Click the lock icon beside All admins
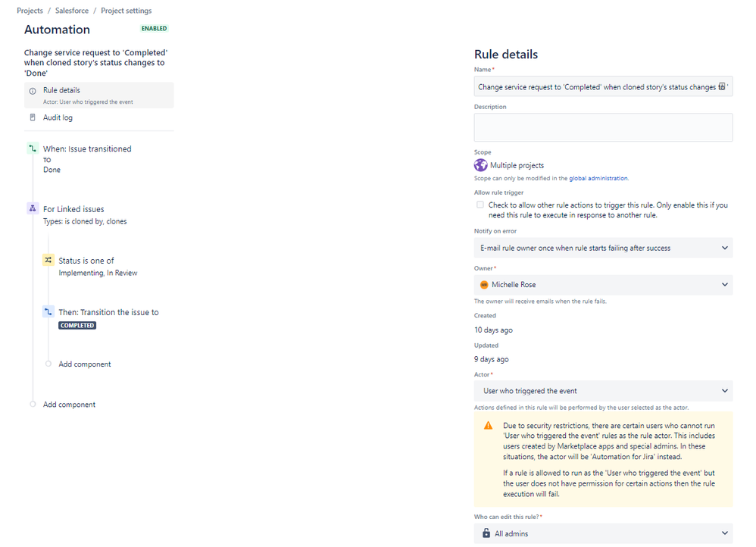The width and height of the screenshot is (756, 547). click(x=486, y=533)
